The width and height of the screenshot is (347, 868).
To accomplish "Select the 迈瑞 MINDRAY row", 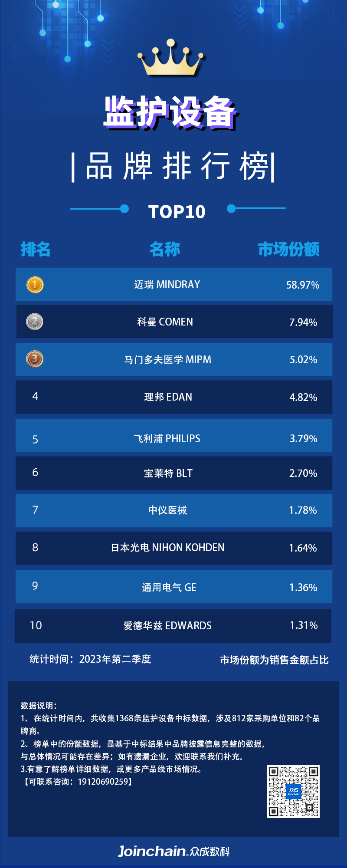I will click(174, 284).
